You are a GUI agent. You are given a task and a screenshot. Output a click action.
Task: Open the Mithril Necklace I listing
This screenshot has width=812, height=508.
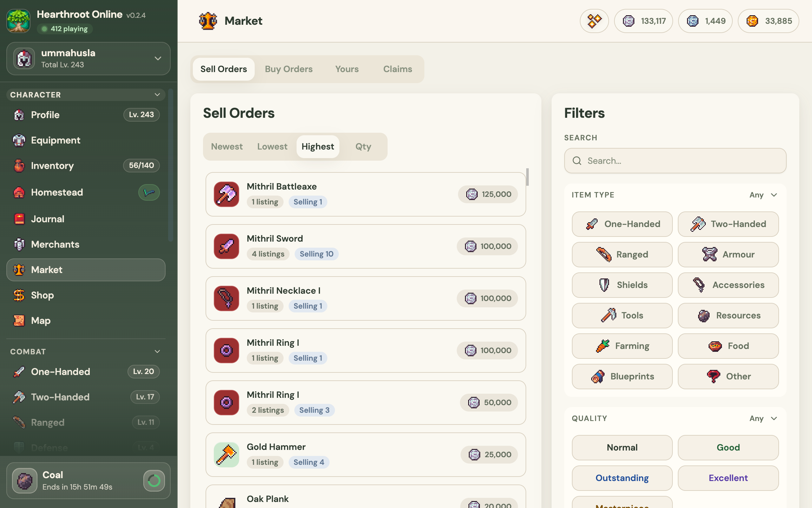click(x=366, y=298)
